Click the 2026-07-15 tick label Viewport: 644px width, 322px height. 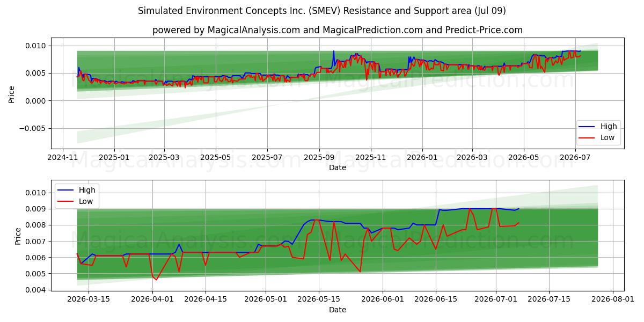click(550, 299)
